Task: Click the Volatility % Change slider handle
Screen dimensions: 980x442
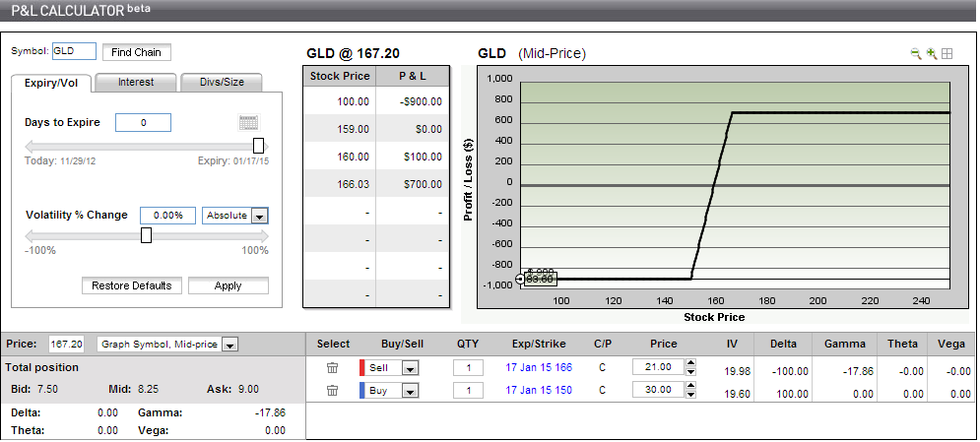Action: (x=146, y=235)
